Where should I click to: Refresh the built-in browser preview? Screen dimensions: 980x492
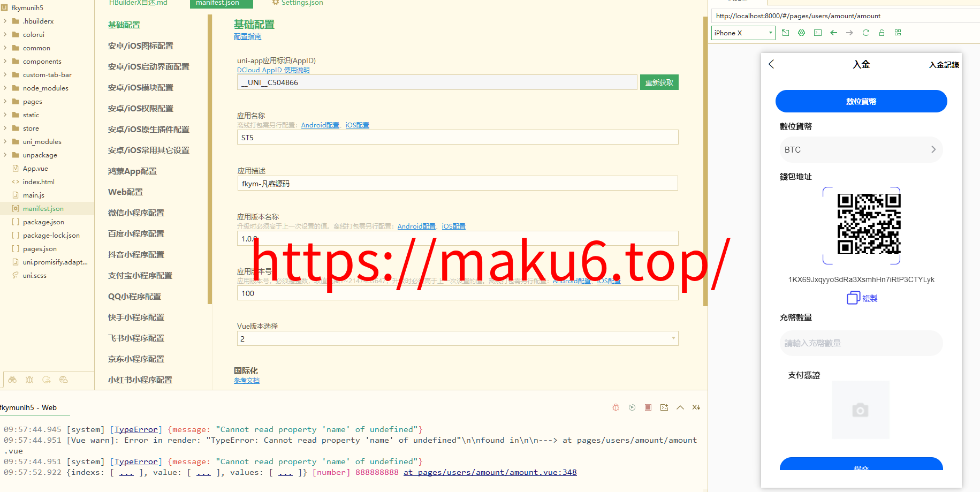tap(866, 33)
